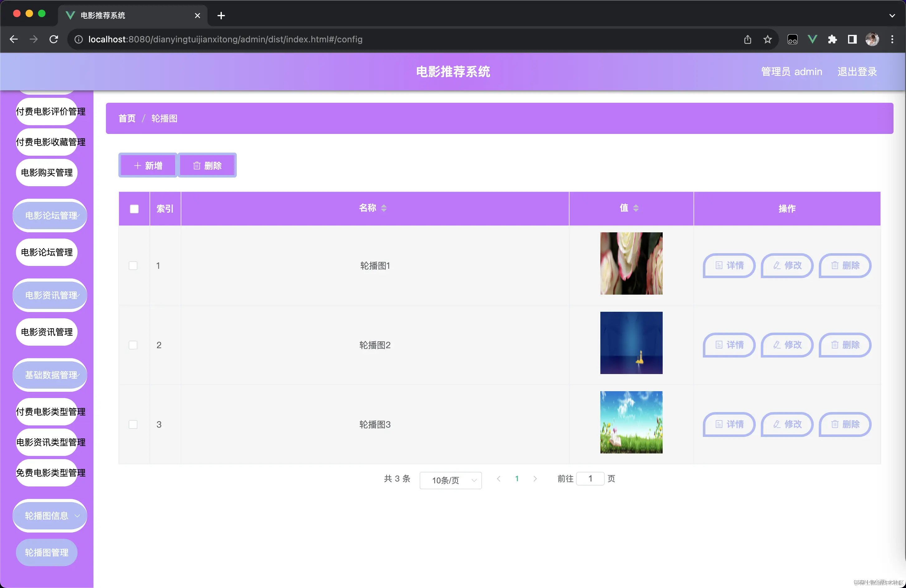Image resolution: width=906 pixels, height=588 pixels.
Task: Open 付费电影收藏管理 menu item
Action: click(x=47, y=142)
